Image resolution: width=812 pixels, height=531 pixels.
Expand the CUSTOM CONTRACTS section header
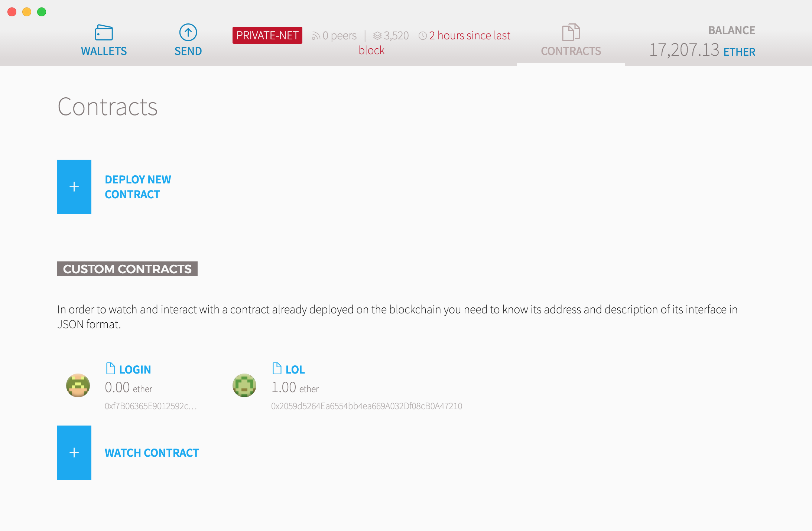click(x=127, y=268)
